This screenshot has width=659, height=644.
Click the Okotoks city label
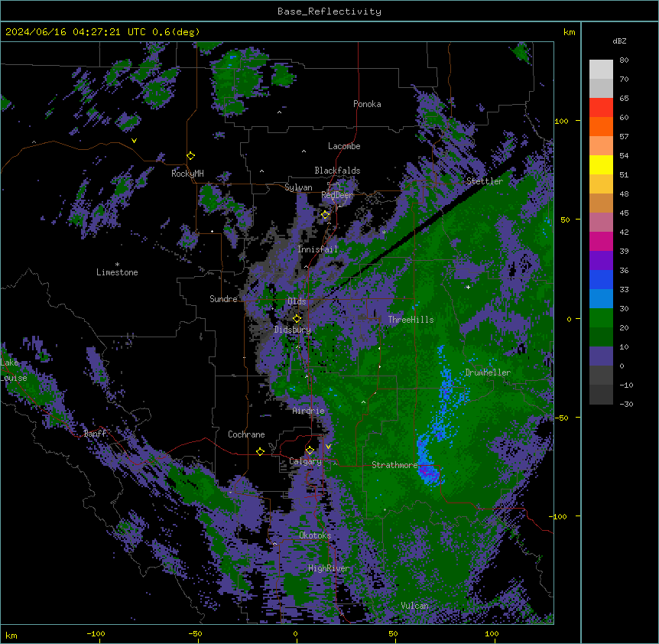(x=315, y=535)
